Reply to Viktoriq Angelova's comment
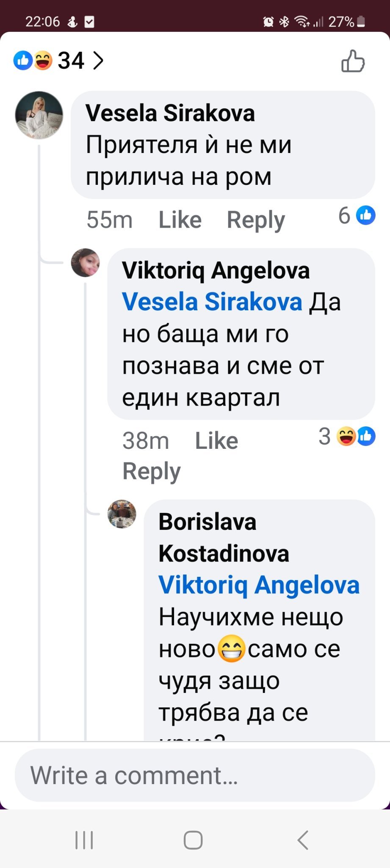This screenshot has height=868, width=390. (151, 471)
